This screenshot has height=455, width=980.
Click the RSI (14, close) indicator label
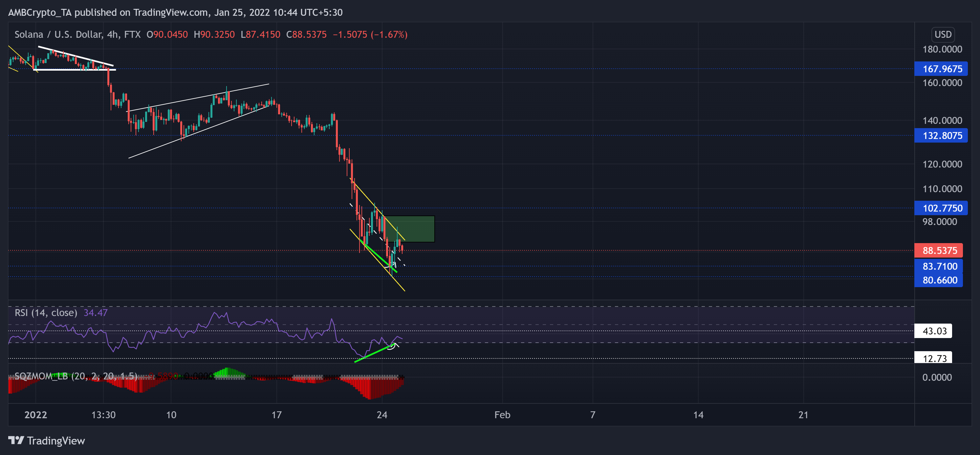[46, 313]
